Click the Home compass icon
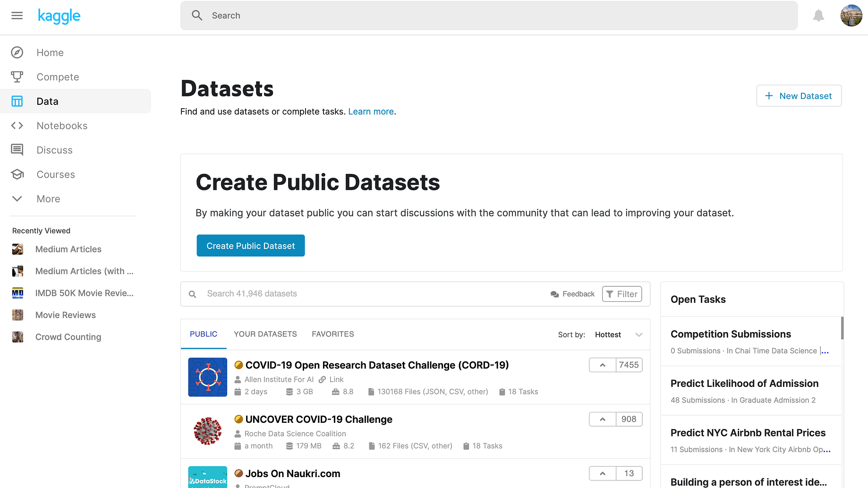The height and width of the screenshot is (488, 868). coord(17,52)
